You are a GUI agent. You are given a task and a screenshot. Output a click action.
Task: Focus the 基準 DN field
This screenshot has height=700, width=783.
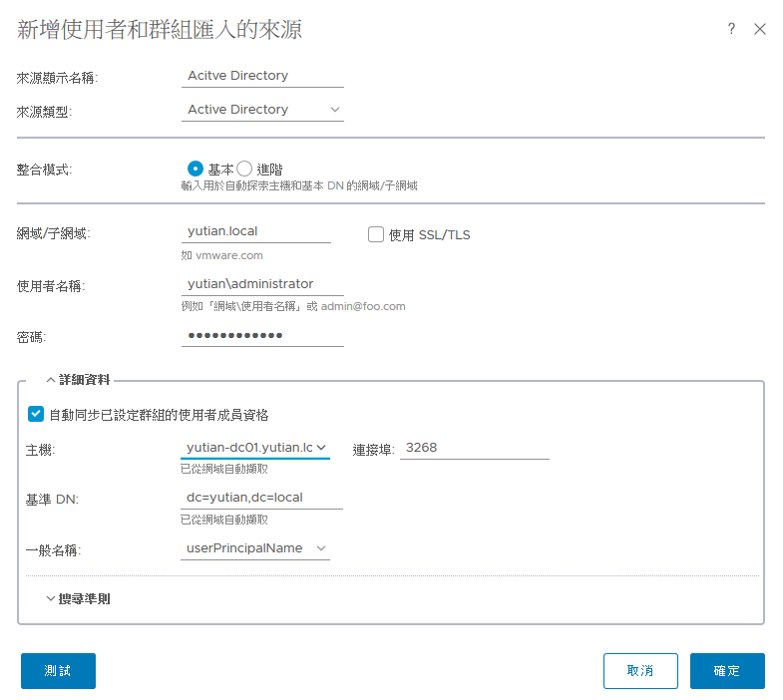pos(261,498)
